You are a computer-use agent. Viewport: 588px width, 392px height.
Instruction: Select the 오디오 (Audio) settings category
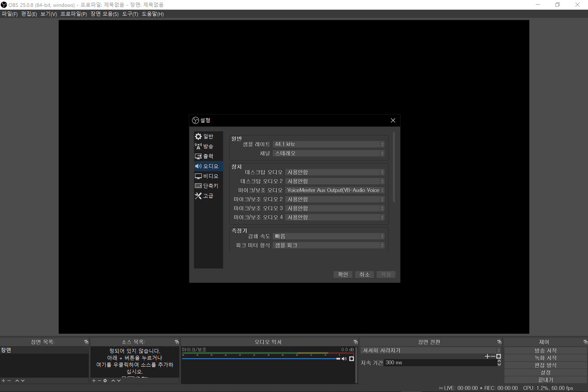(209, 166)
